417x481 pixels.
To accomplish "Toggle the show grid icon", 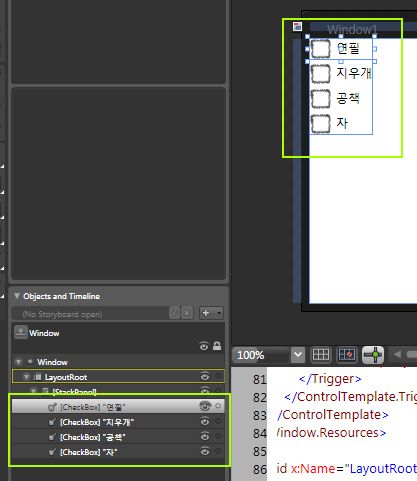I will tap(321, 355).
